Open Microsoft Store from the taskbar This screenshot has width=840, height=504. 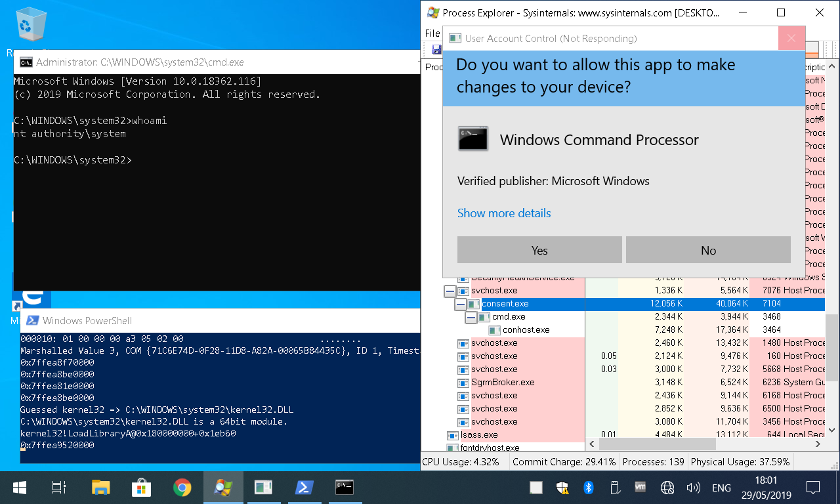(x=141, y=487)
